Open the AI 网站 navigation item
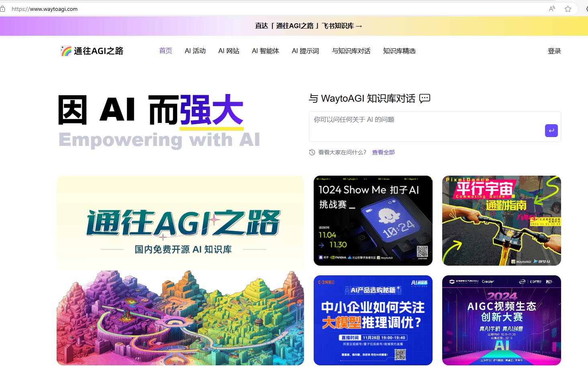 tap(229, 51)
